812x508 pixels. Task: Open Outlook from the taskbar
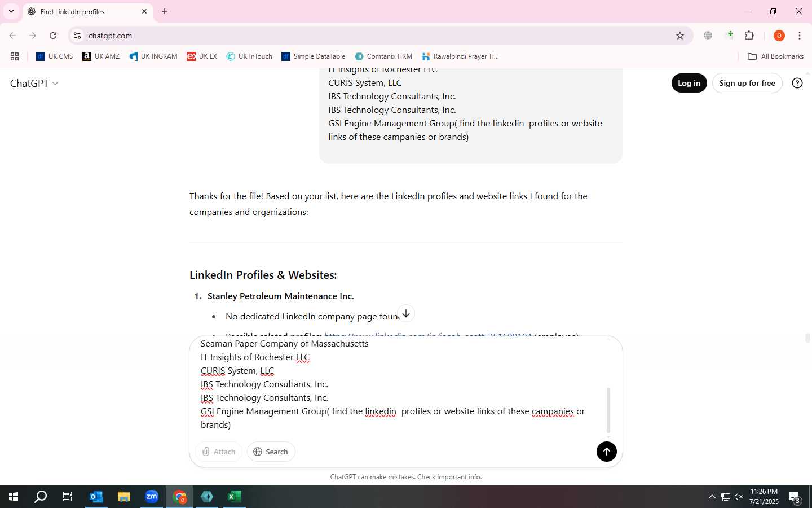(96, 497)
